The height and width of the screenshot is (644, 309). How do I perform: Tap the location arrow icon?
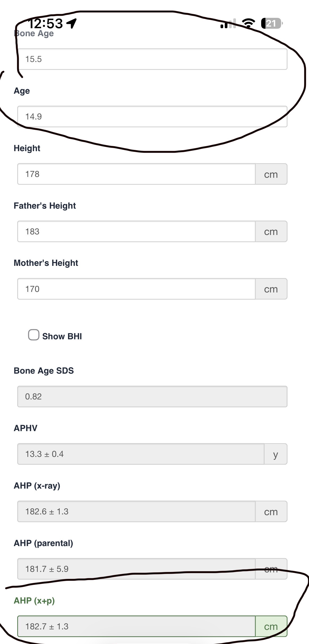[x=71, y=23]
